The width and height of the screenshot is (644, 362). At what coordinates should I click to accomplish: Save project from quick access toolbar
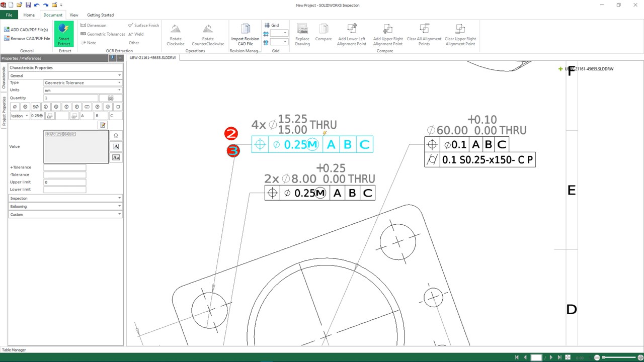(x=28, y=5)
